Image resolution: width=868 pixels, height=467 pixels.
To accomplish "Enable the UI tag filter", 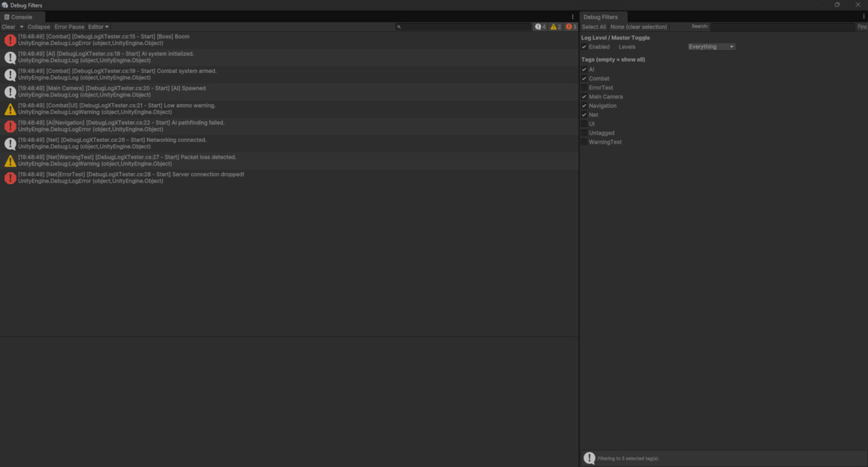I will pyautogui.click(x=584, y=124).
